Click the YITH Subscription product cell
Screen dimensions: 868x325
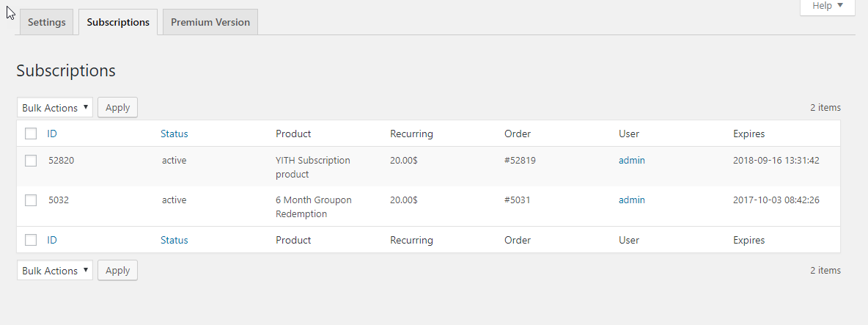[313, 167]
